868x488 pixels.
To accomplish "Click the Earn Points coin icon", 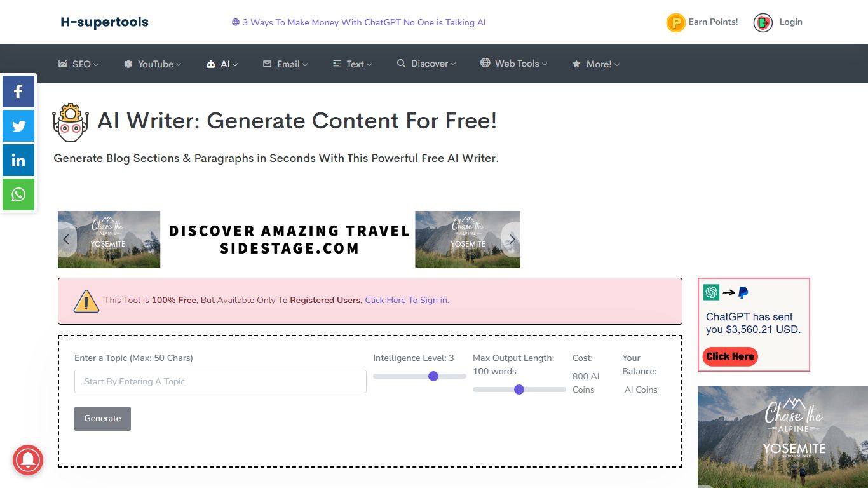I will pos(675,23).
